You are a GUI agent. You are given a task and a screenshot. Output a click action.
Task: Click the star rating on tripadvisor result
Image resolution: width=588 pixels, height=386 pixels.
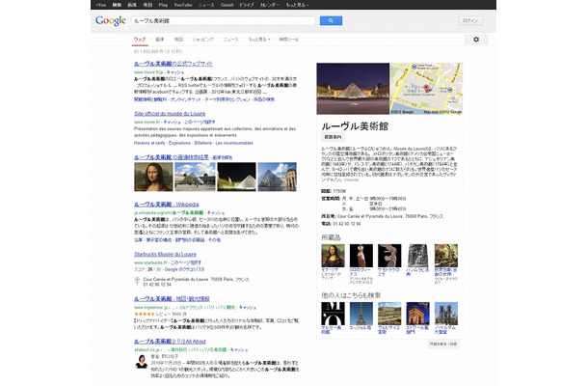(x=144, y=314)
